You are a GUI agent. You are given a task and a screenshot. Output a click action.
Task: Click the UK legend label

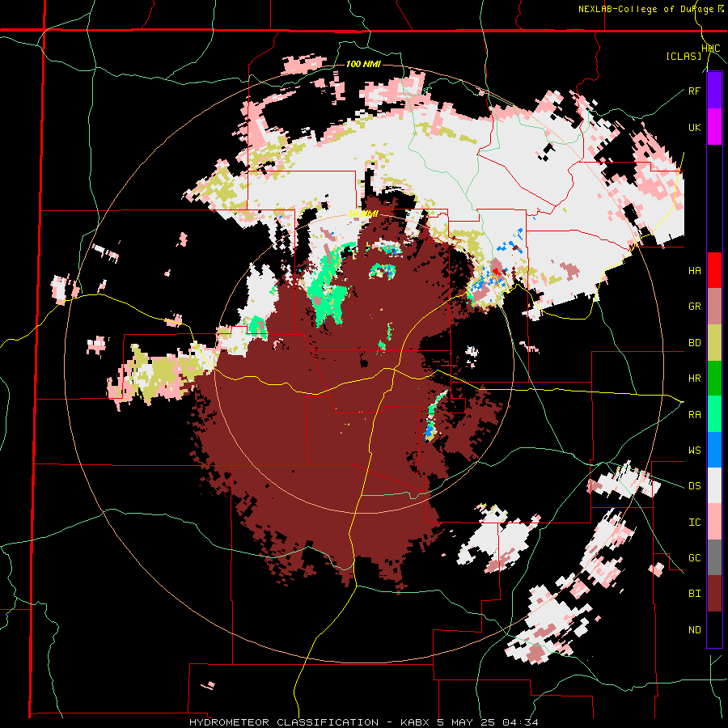(695, 127)
